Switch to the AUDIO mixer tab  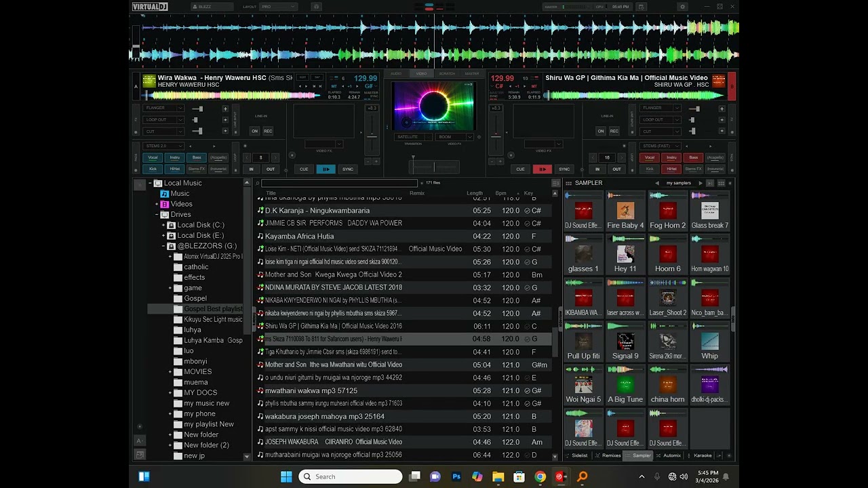pyautogui.click(x=396, y=73)
